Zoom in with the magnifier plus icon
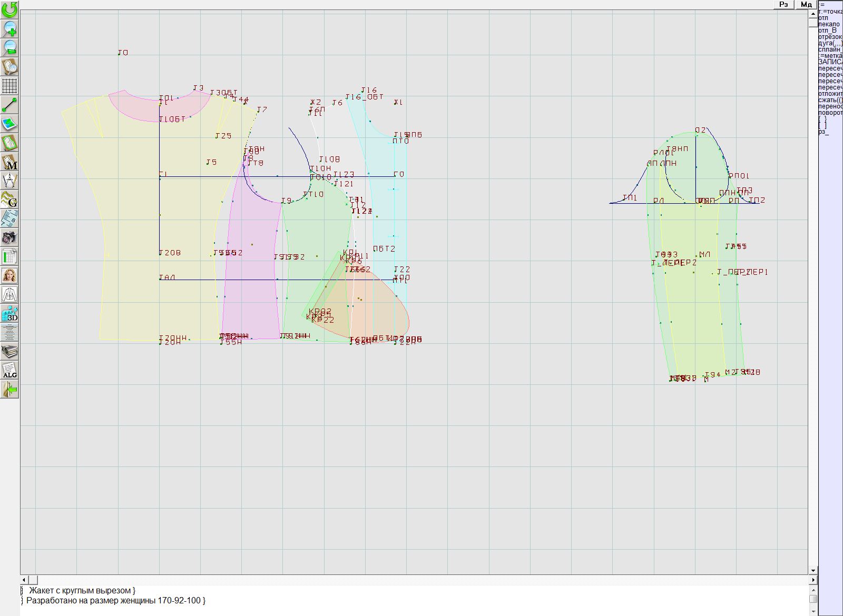 [x=9, y=28]
